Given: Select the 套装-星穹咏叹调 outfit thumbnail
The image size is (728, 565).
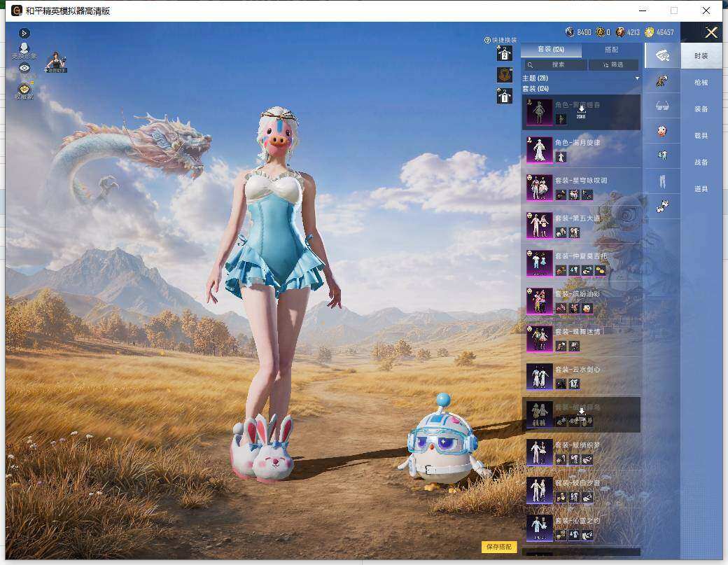Looking at the screenshot, I should (x=539, y=187).
